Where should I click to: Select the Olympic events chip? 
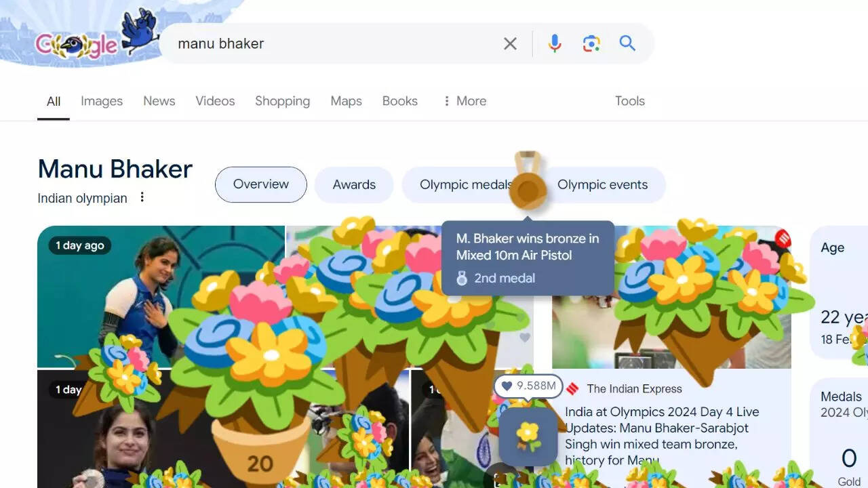[x=603, y=184]
